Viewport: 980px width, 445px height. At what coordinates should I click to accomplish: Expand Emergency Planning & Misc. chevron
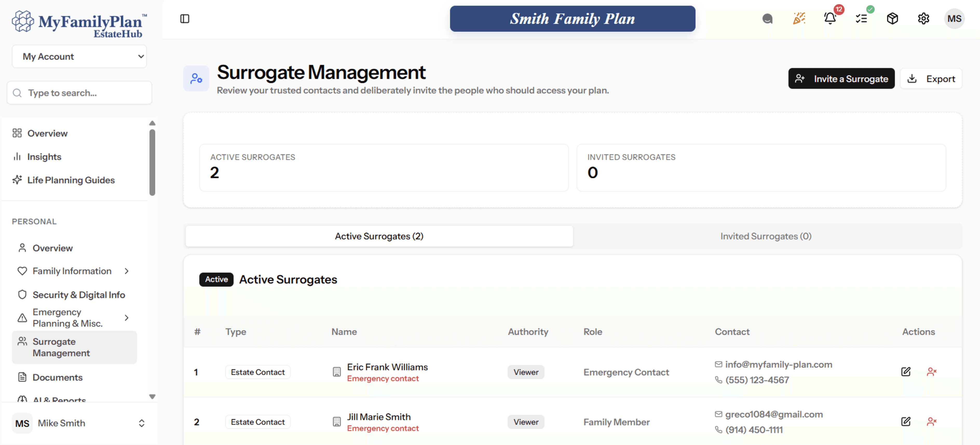coord(127,318)
